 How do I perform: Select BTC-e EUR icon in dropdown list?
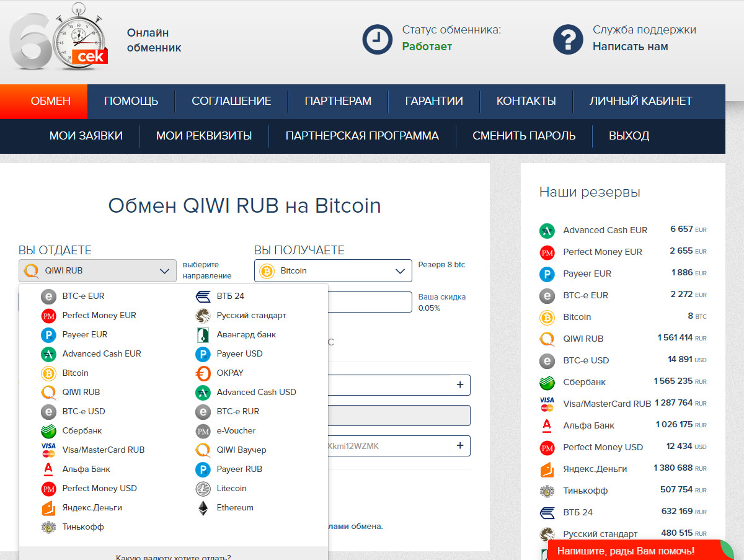(x=49, y=296)
